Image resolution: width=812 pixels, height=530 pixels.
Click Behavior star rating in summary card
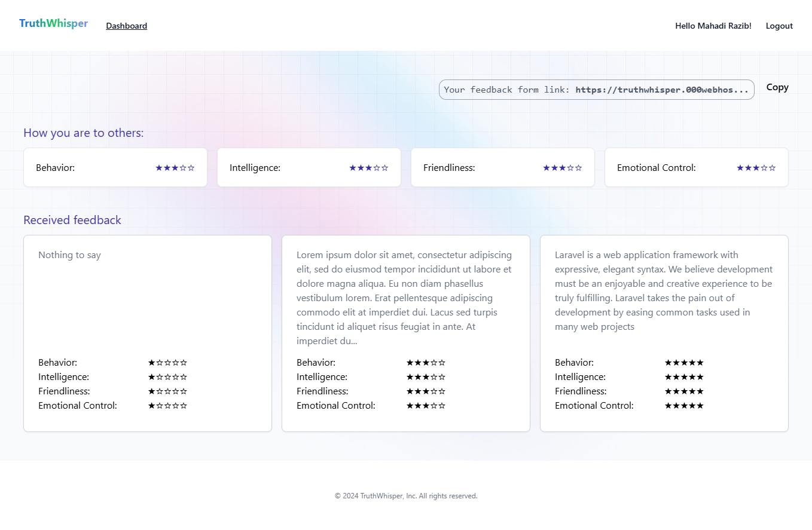[x=175, y=168]
